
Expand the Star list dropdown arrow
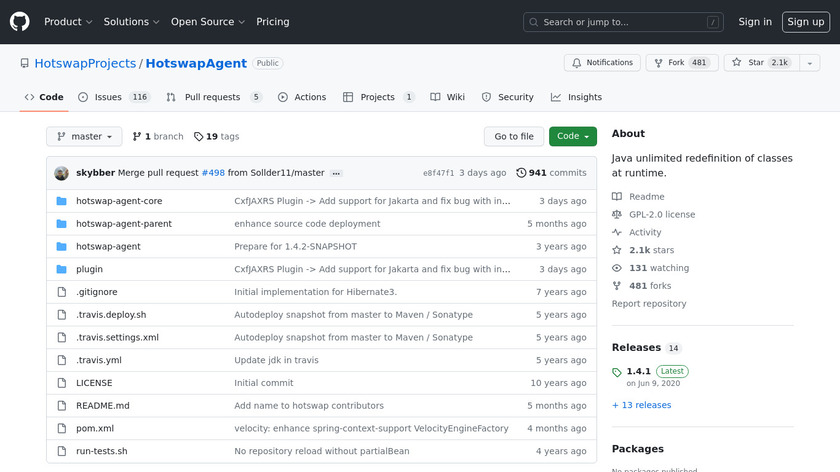(807, 63)
